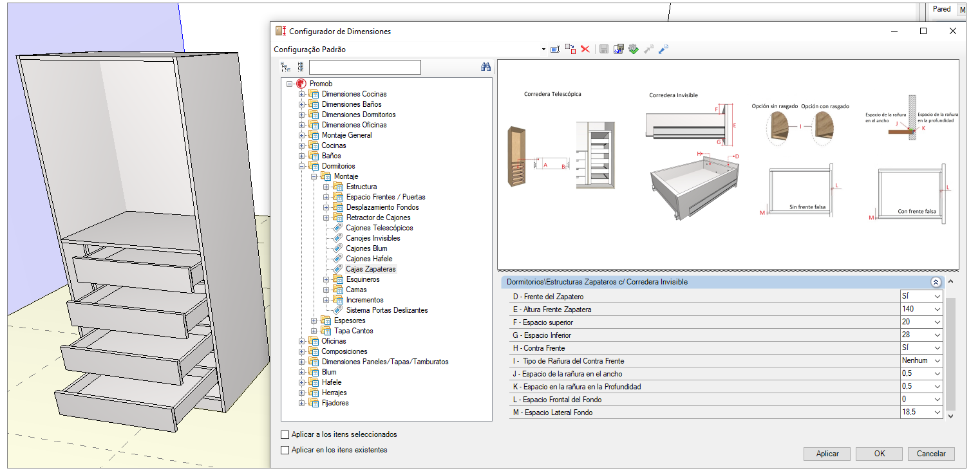Image resolution: width=980 pixels, height=473 pixels.
Task: Click the Cajones Blum ruler icon
Action: pyautogui.click(x=338, y=248)
